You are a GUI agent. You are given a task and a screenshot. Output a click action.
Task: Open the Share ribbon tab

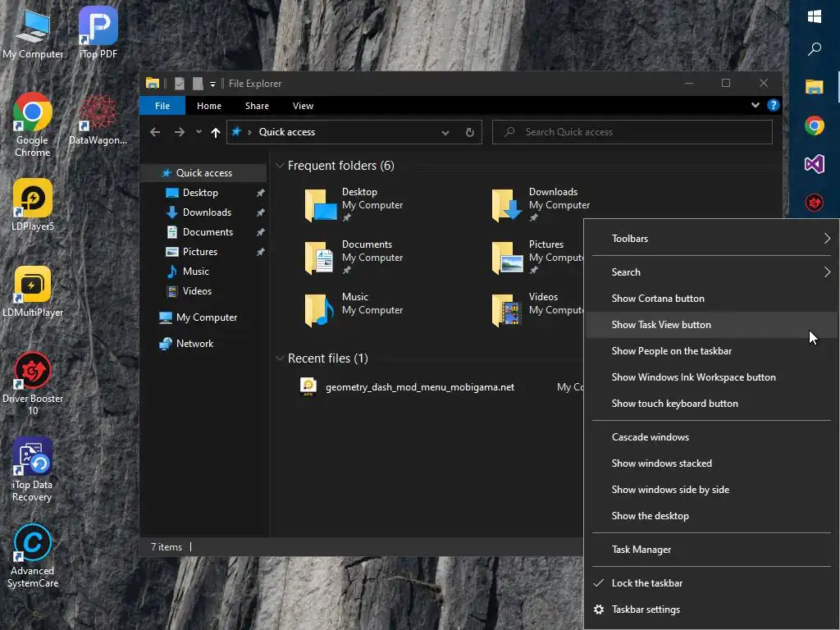[x=257, y=106]
